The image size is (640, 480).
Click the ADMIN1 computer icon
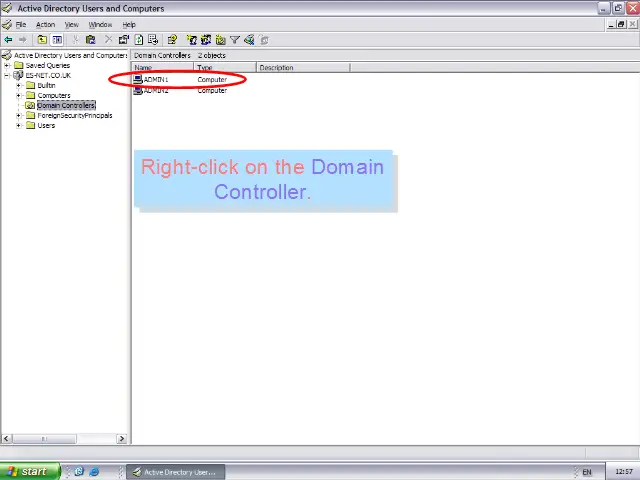pos(138,79)
